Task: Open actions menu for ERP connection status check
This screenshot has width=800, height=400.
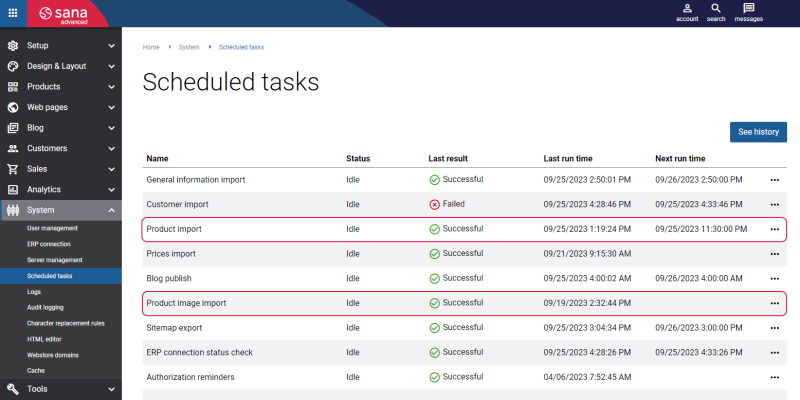Action: click(774, 353)
